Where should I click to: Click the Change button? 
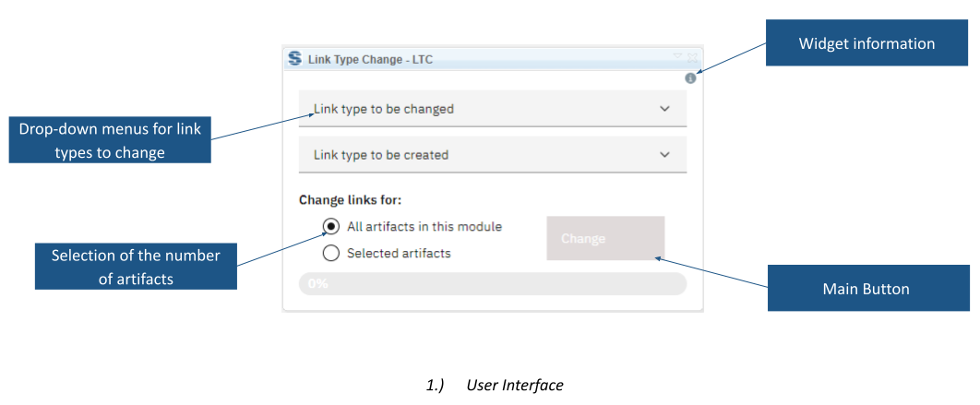605,238
